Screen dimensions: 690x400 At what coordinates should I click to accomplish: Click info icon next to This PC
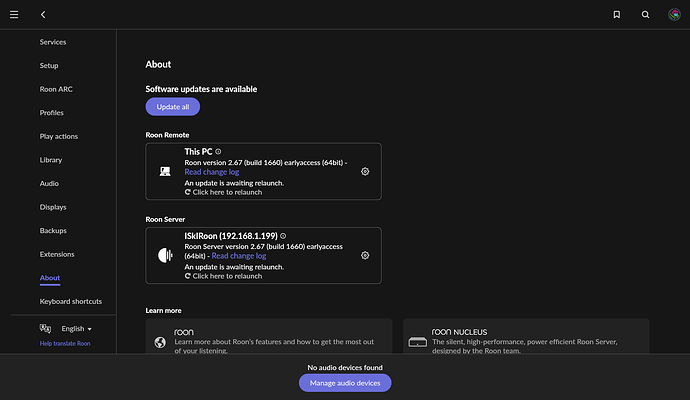coord(218,151)
